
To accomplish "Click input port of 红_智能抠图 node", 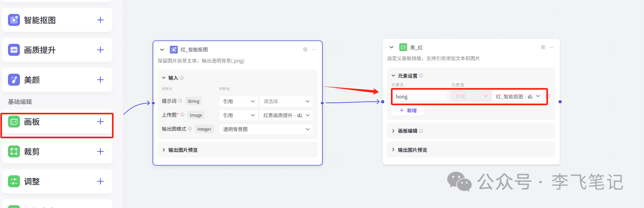I will tap(153, 103).
